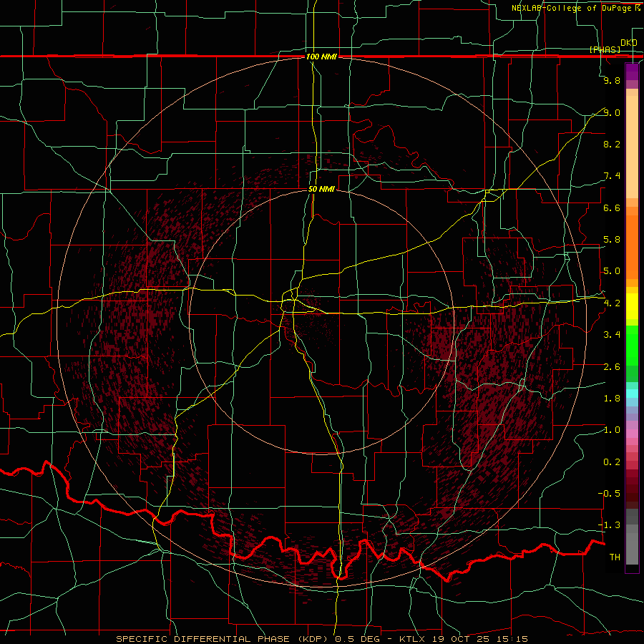Click the 7.4 legend value
This screenshot has width=644, height=644.
(612, 176)
